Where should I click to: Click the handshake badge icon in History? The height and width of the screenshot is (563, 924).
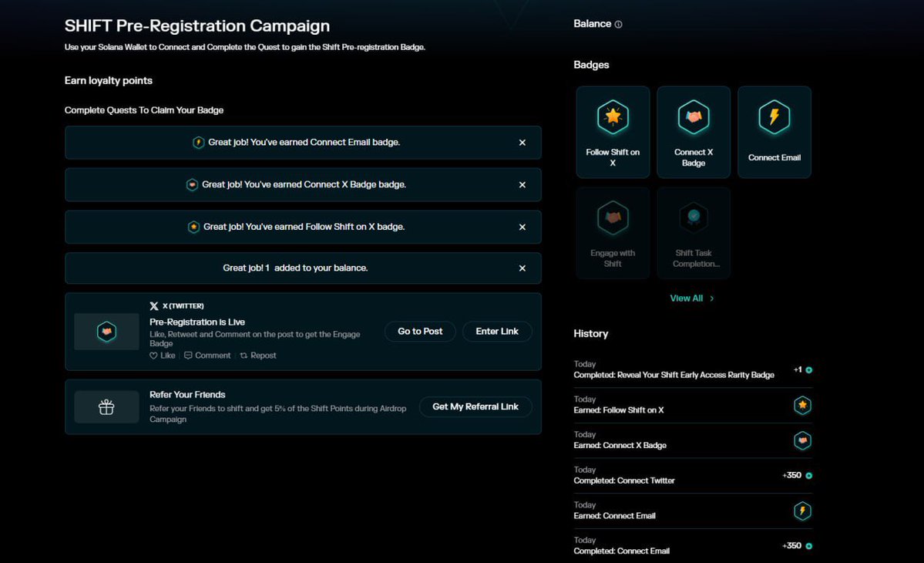(802, 441)
